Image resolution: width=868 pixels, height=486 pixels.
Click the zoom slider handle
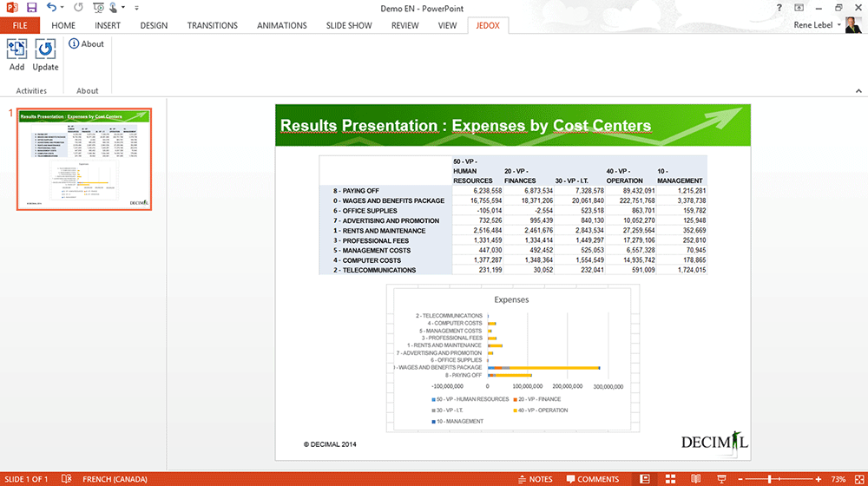(770, 479)
